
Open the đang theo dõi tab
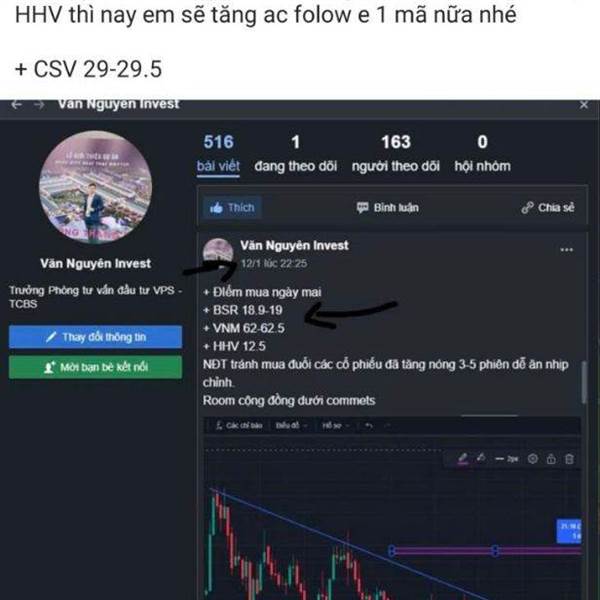click(295, 154)
